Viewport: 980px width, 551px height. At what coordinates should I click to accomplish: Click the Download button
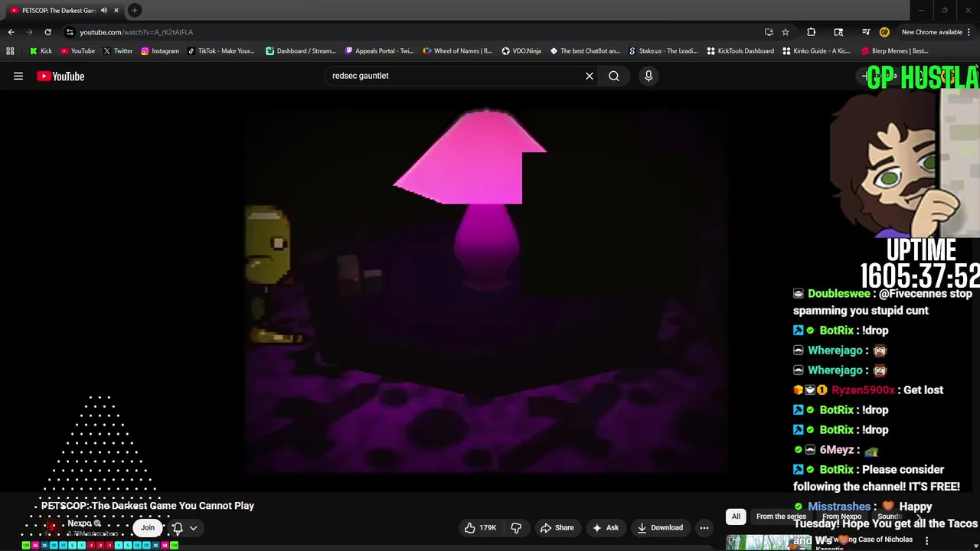(x=660, y=527)
